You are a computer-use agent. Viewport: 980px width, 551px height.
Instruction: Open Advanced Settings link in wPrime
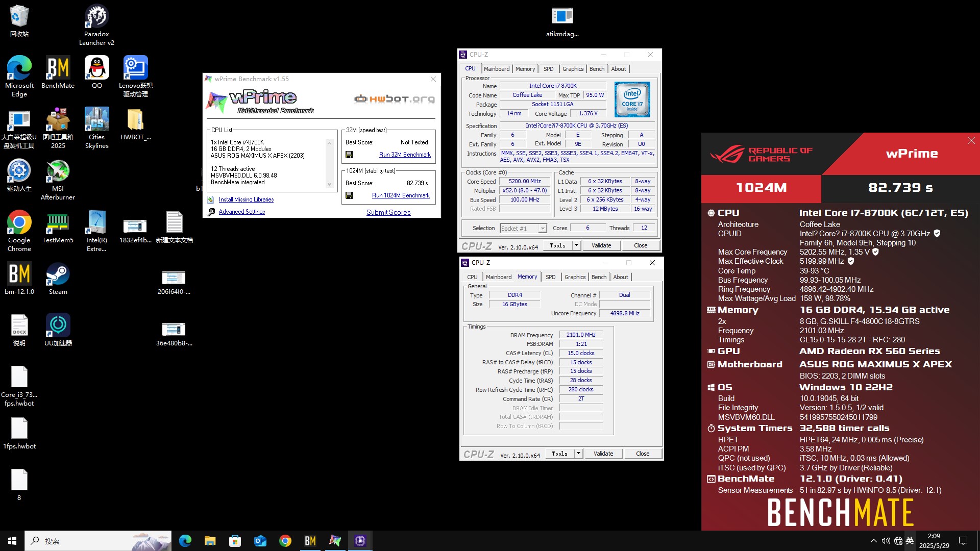click(242, 212)
